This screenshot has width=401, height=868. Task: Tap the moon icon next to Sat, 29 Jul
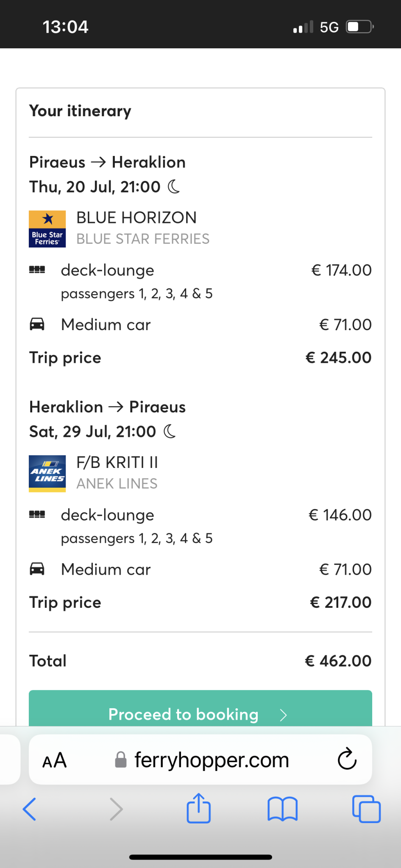[170, 431]
